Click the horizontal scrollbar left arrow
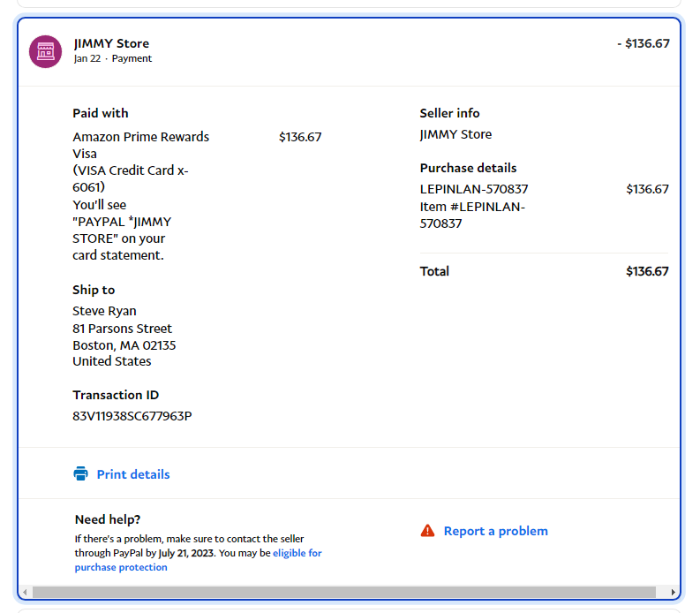 coord(25,592)
